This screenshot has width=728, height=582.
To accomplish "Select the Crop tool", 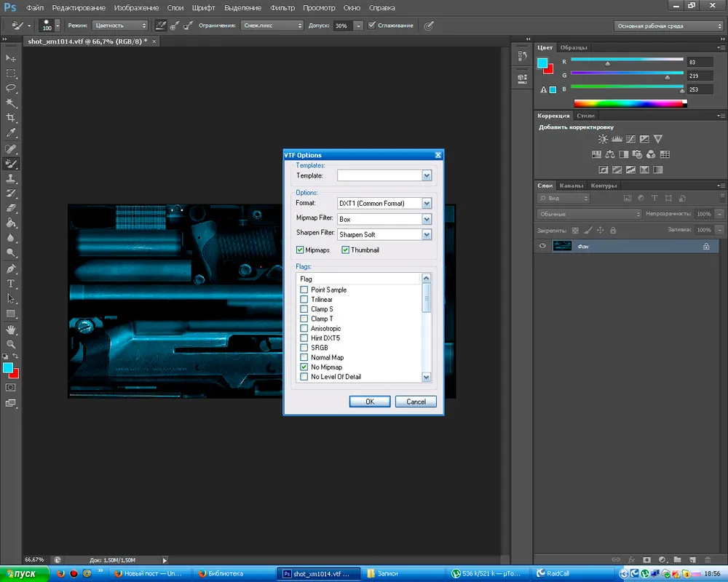I will coord(11,118).
